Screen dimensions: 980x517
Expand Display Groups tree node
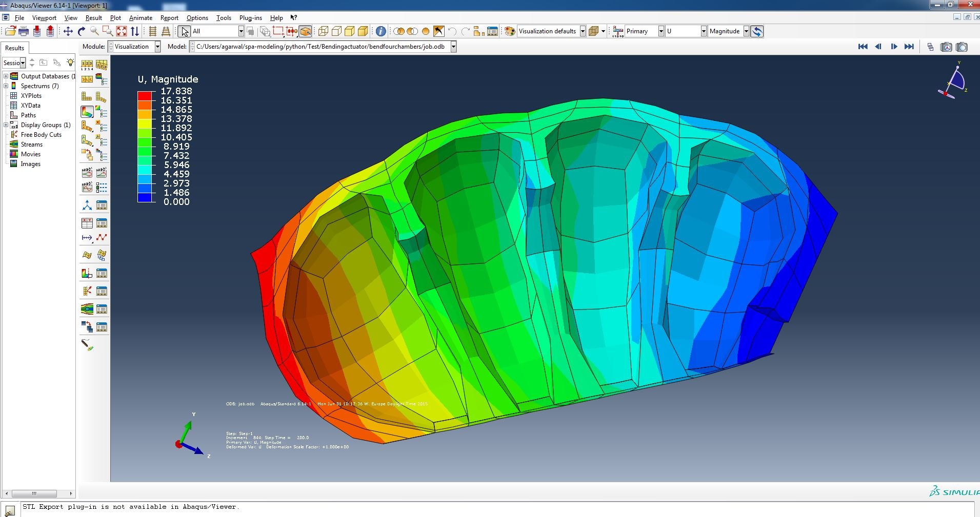point(6,125)
